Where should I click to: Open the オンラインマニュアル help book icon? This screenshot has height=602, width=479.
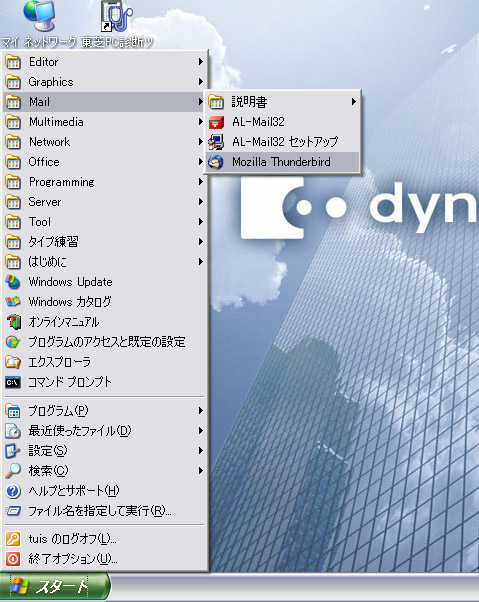pyautogui.click(x=13, y=322)
